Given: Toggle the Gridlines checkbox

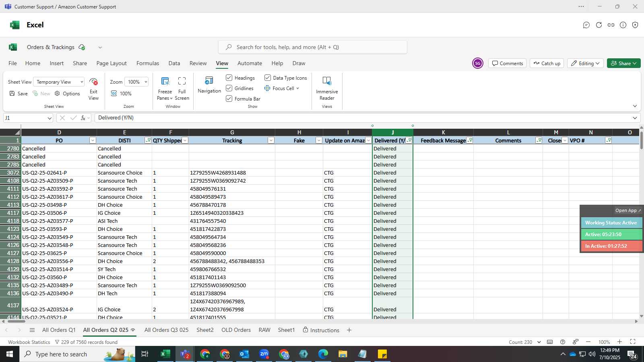Looking at the screenshot, I should [x=229, y=88].
